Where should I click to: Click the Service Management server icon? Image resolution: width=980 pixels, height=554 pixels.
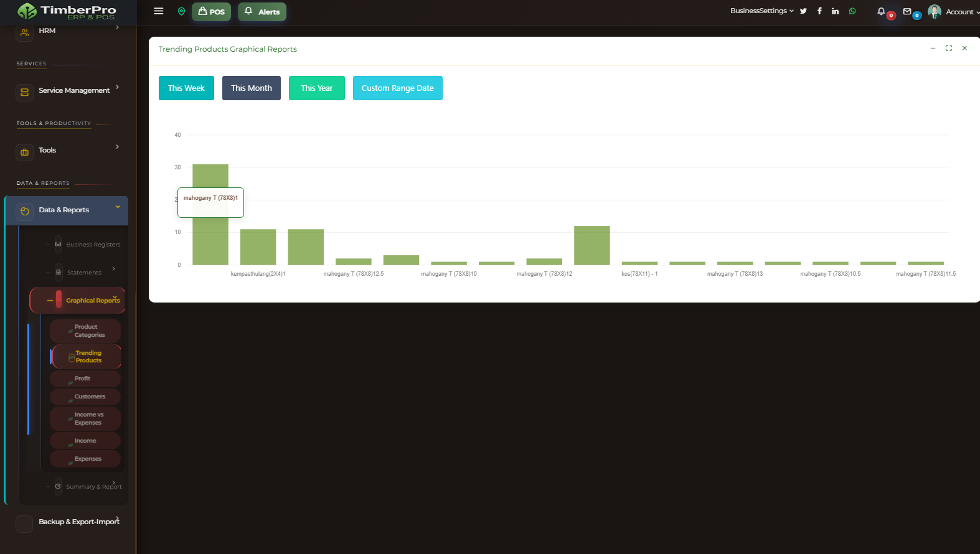[x=24, y=92]
